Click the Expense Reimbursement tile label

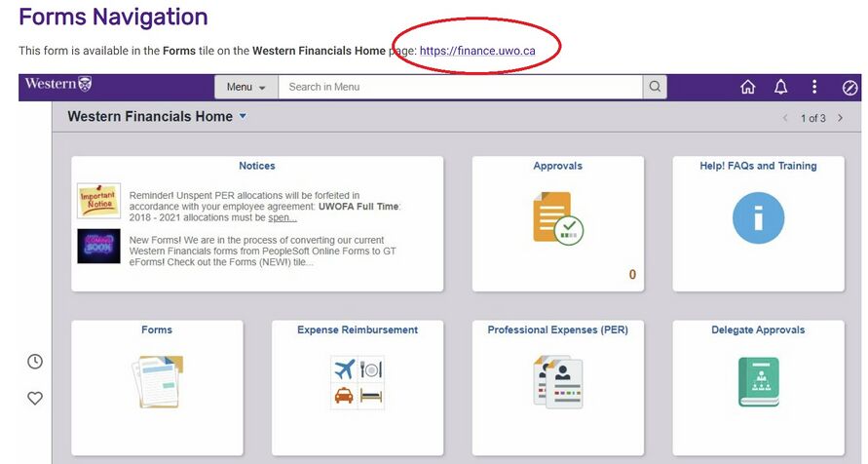point(358,329)
